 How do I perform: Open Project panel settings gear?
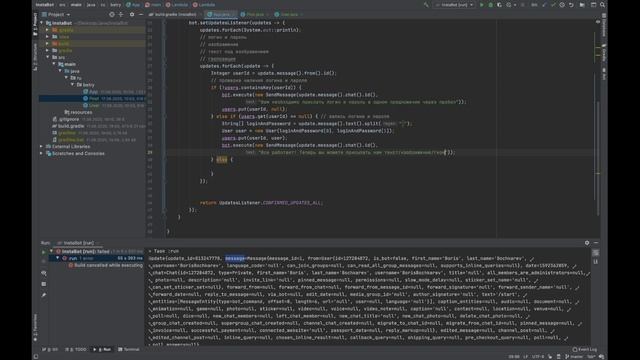132,14
